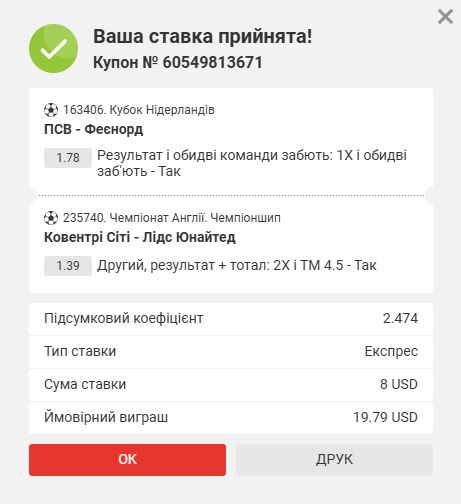Print the coupon using ДРУК button
Screen dimensions: 461x504
tap(334, 460)
